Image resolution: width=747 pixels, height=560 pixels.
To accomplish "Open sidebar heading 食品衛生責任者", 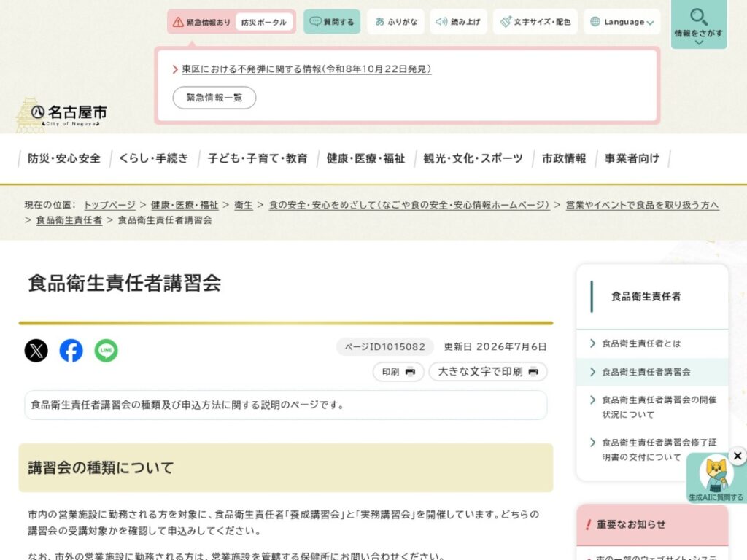I will pyautogui.click(x=646, y=297).
